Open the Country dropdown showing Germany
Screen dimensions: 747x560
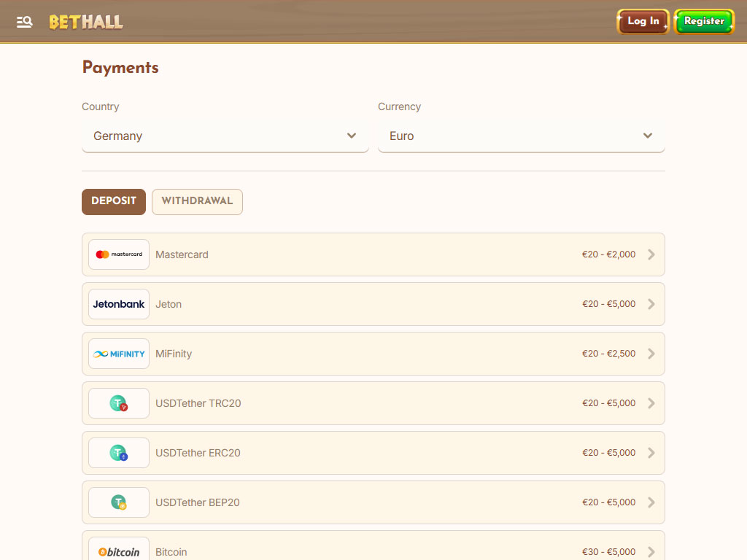click(x=225, y=136)
